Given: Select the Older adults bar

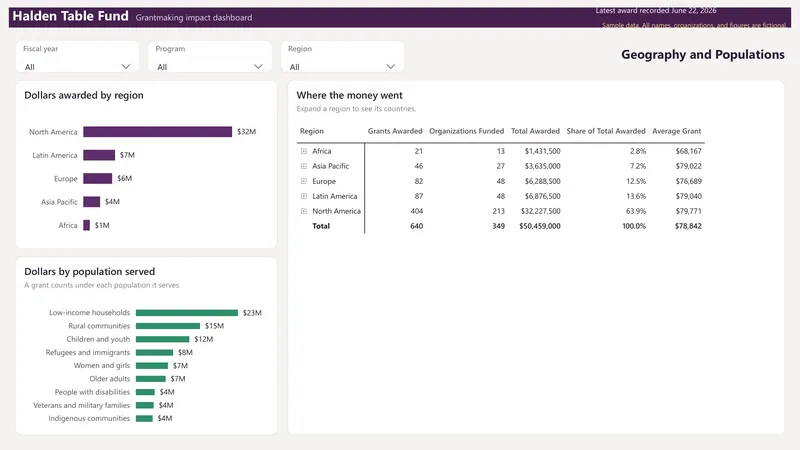Looking at the screenshot, I should [x=151, y=379].
